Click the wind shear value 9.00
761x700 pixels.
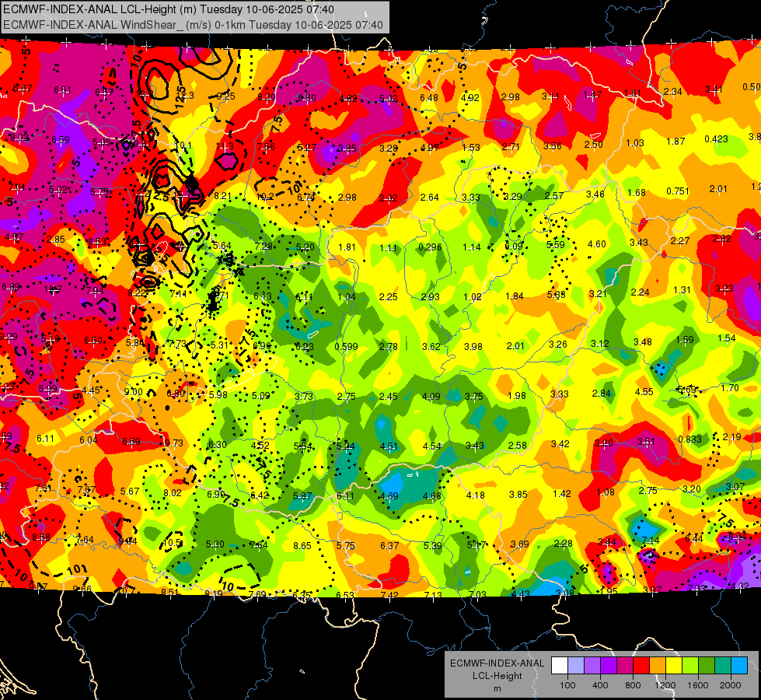point(133,392)
